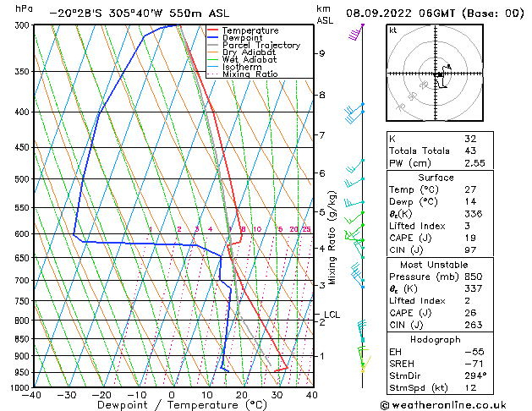Click the date 08.09.2022 06GMT title
Viewport: 532px width, 411px height.
pos(435,14)
